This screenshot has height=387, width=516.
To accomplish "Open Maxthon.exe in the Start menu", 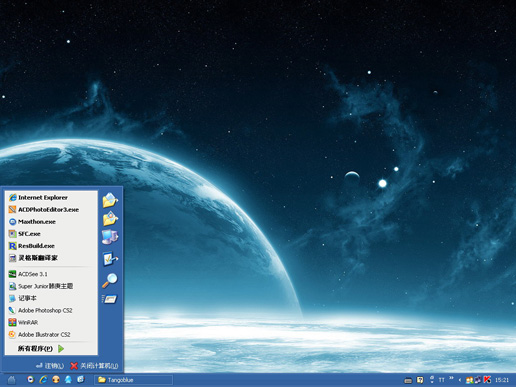I will click(x=51, y=222).
